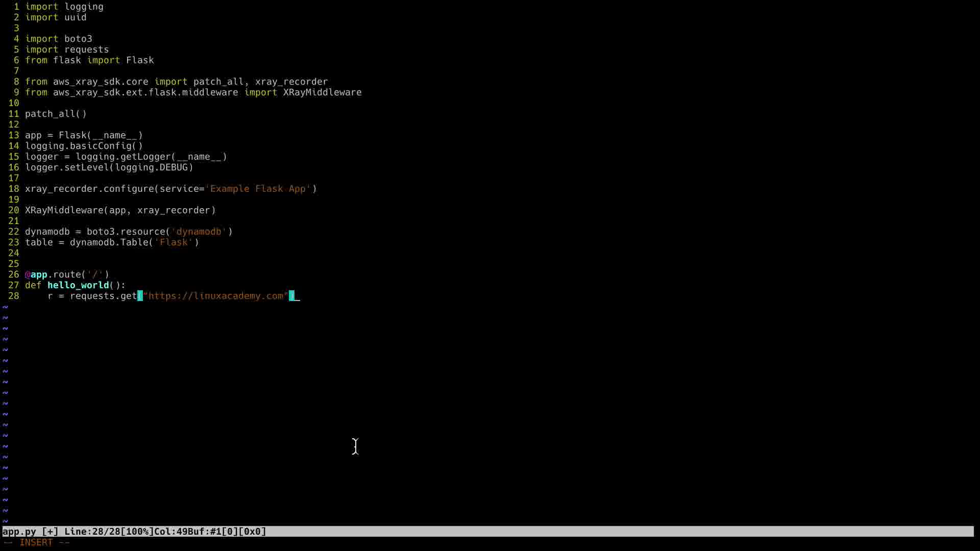
Task: Click the linuxacademy.com URL string
Action: 216,296
